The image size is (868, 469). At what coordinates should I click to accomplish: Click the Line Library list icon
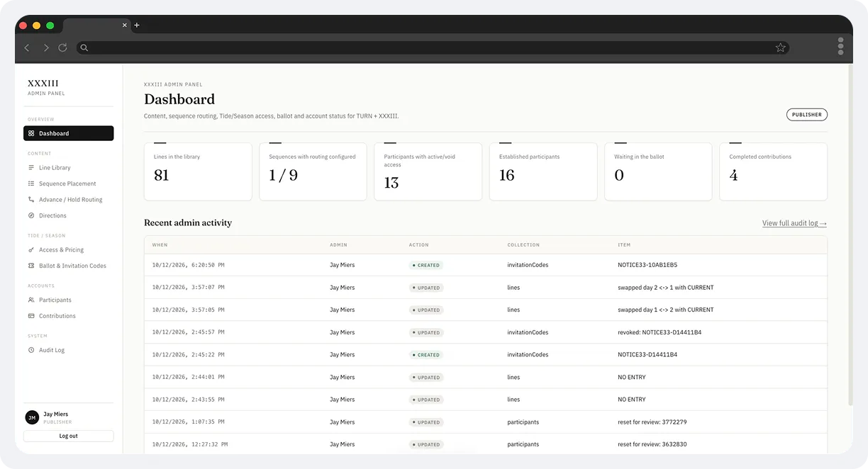[31, 168]
